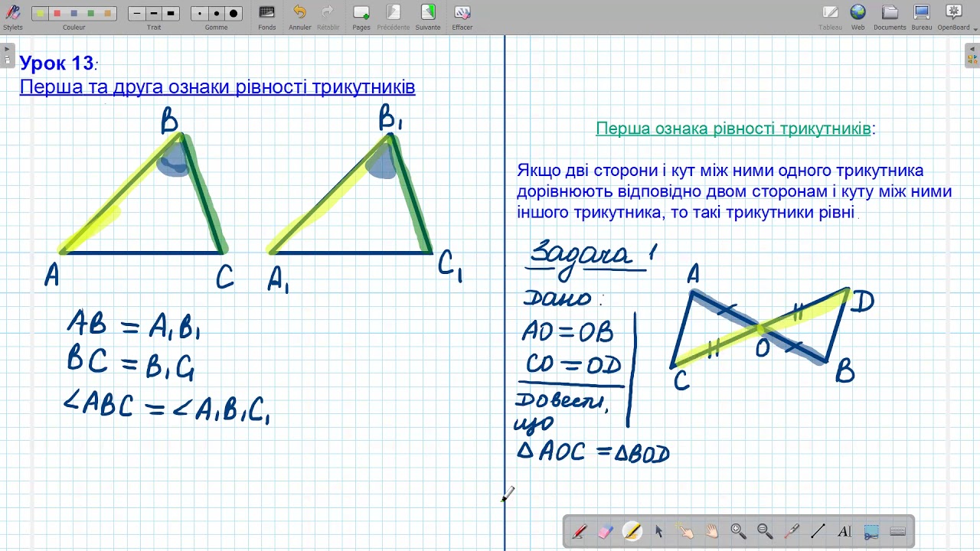This screenshot has height=551, width=980.
Task: Set the largest Gomme eraser size
Action: [234, 14]
